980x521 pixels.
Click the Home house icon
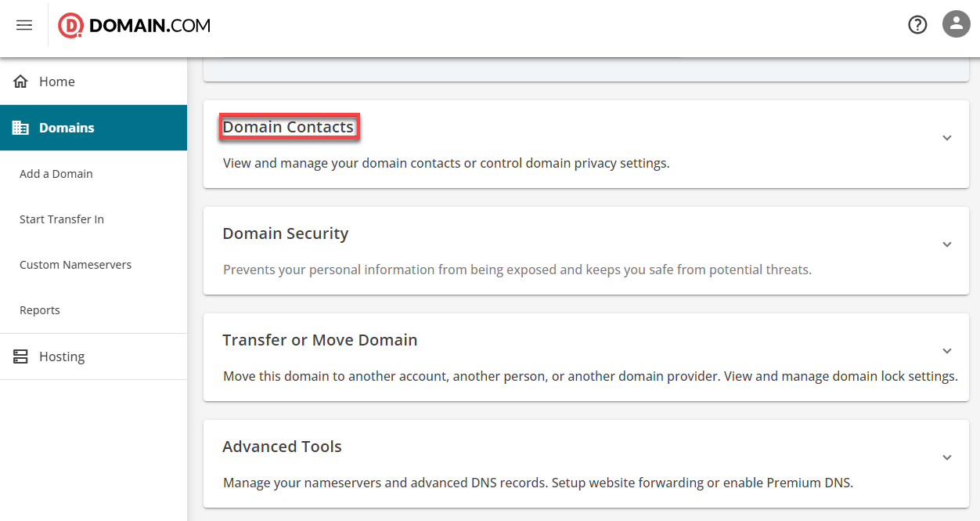[x=20, y=81]
